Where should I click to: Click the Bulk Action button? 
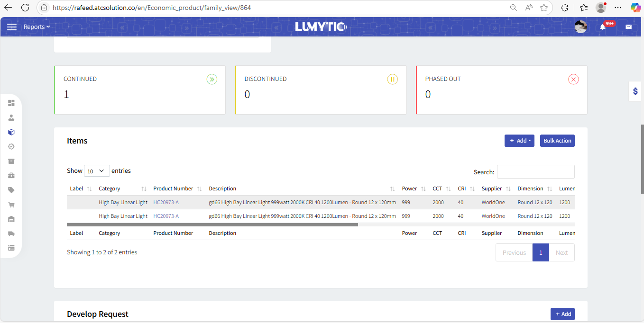coord(557,141)
